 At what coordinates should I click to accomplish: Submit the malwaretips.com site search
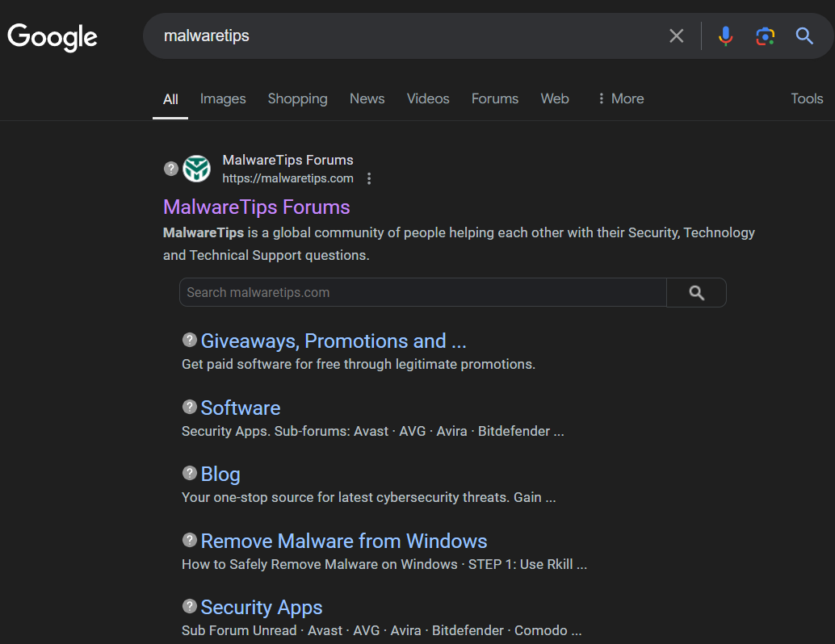point(696,293)
